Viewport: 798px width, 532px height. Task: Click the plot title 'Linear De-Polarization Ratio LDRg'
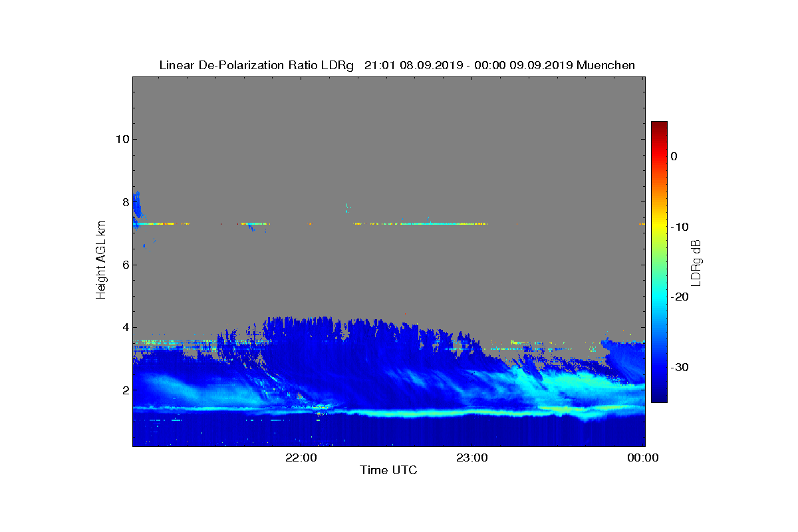click(257, 65)
